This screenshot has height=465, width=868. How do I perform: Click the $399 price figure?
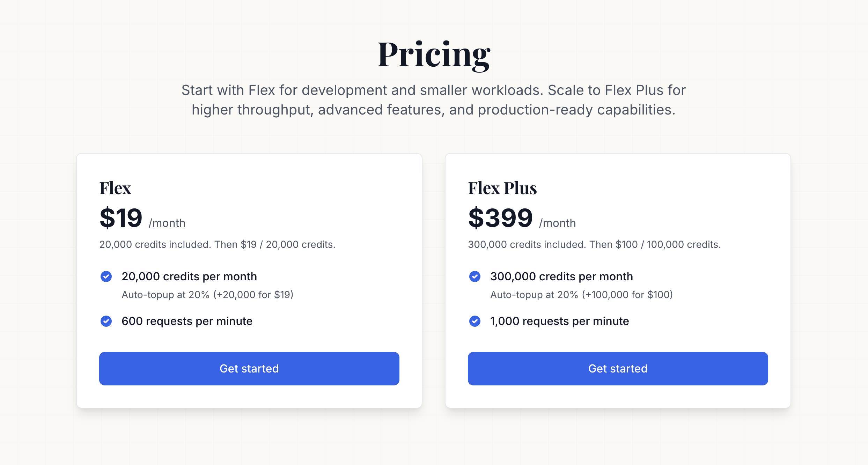tap(500, 218)
